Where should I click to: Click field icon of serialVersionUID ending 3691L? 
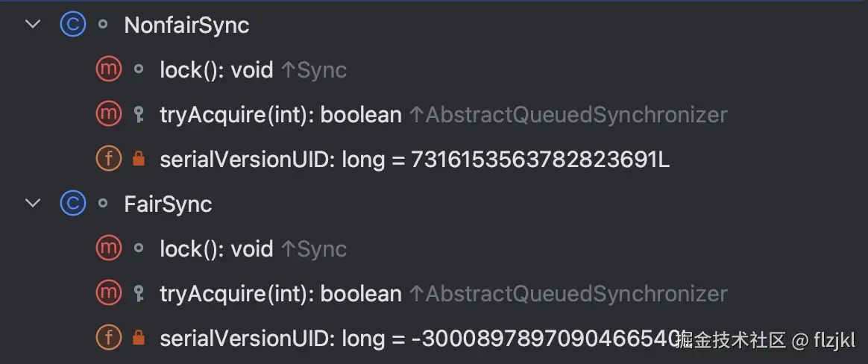coord(109,159)
